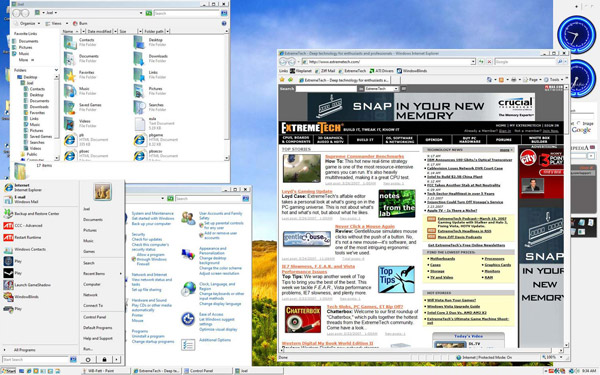Click the IE stop red X button
This screenshot has height=375, width=600.
(489, 62)
